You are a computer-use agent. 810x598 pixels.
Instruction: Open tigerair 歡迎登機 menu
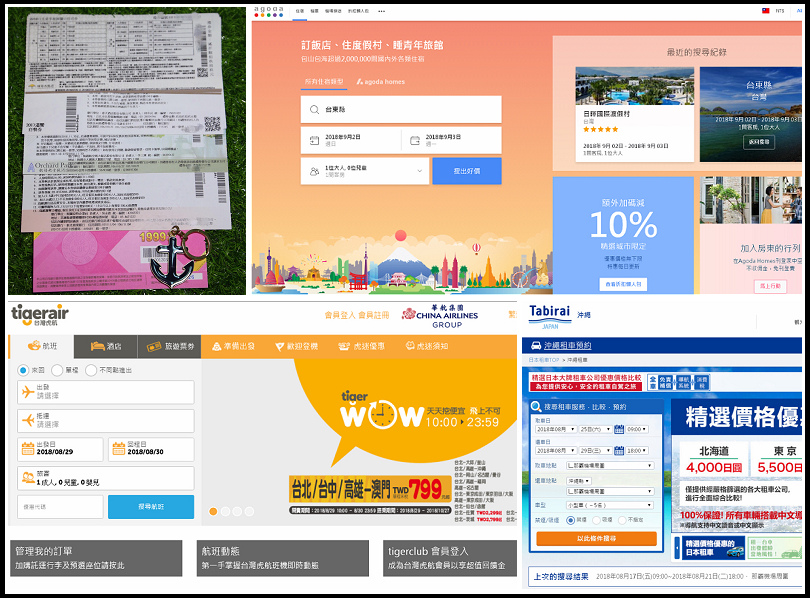click(297, 347)
